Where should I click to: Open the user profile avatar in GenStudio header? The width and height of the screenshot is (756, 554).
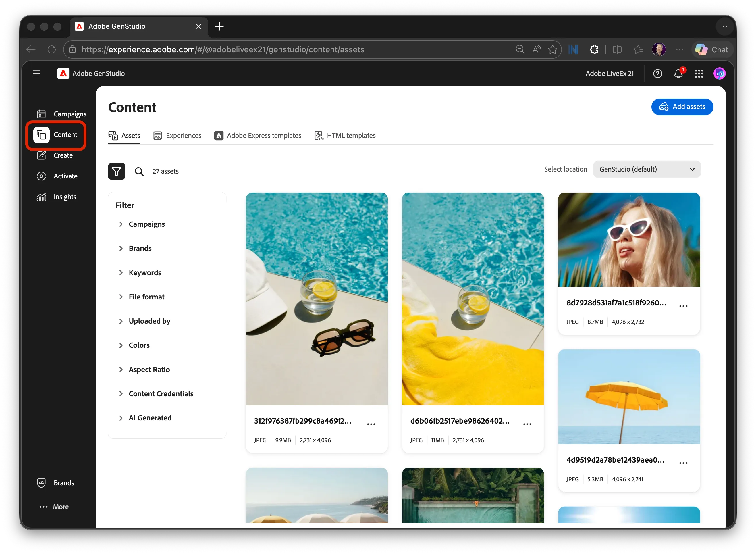(x=720, y=74)
